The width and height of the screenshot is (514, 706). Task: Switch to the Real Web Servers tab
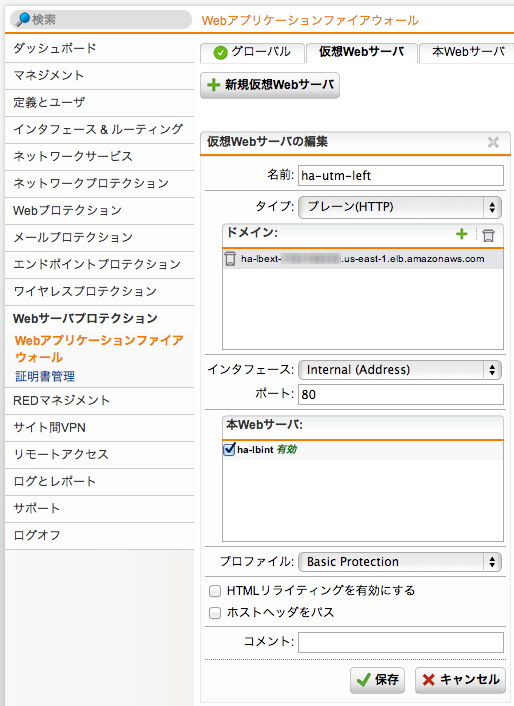tap(467, 52)
